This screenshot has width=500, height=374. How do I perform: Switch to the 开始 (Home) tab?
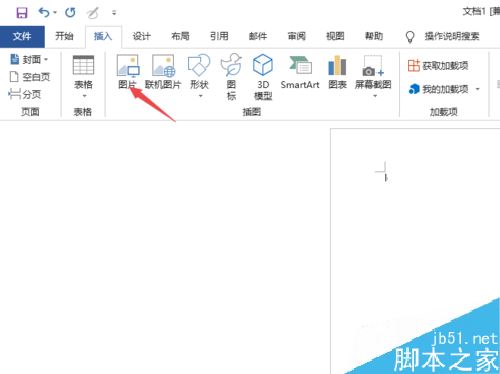click(x=64, y=36)
